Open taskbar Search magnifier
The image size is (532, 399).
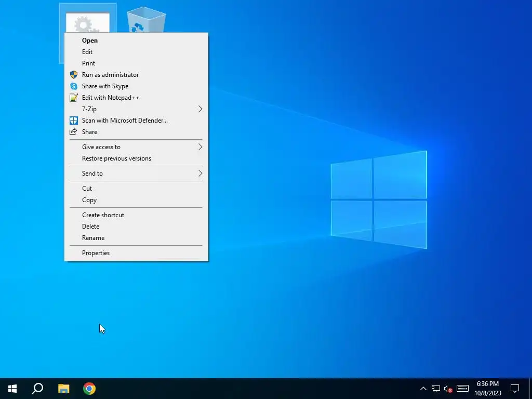tap(37, 389)
